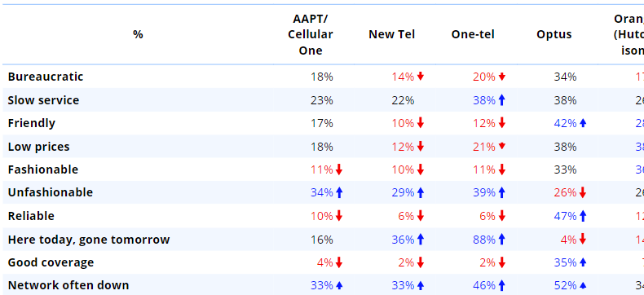Click red down arrow beside AAPT Good coverage 4%

click(x=339, y=262)
